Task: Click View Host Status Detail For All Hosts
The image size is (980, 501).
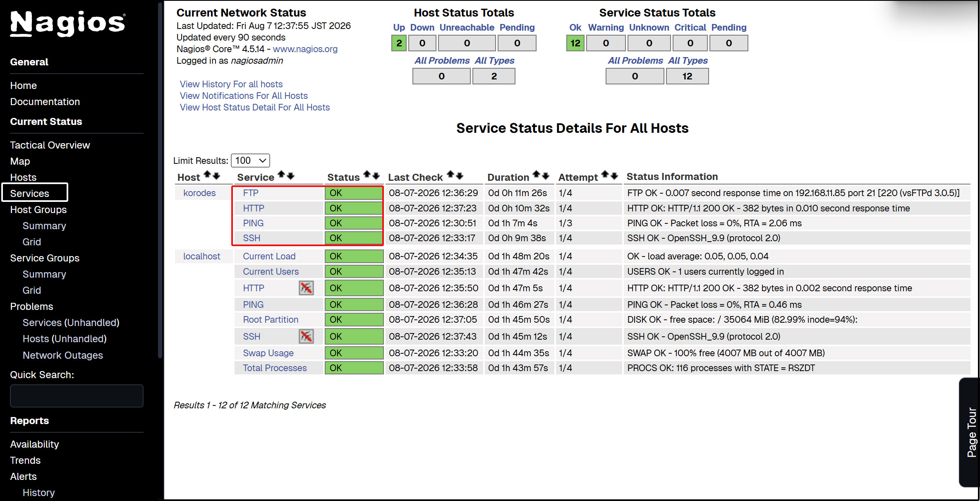Action: tap(255, 107)
